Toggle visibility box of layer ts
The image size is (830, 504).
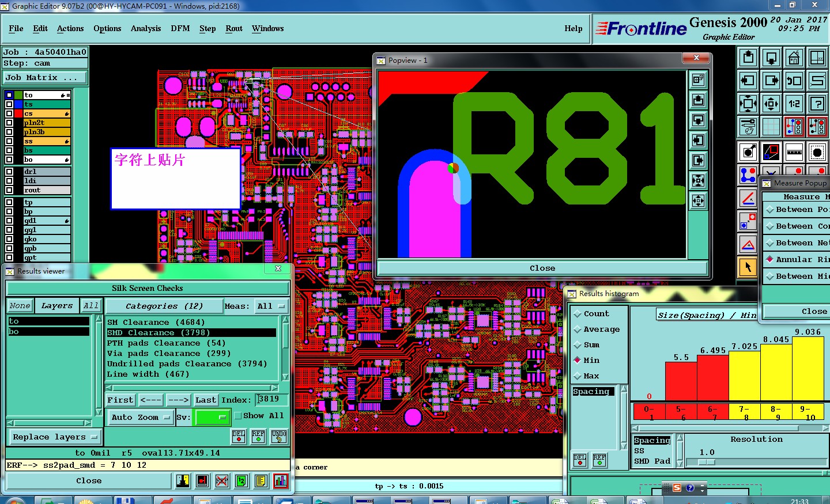[9, 104]
